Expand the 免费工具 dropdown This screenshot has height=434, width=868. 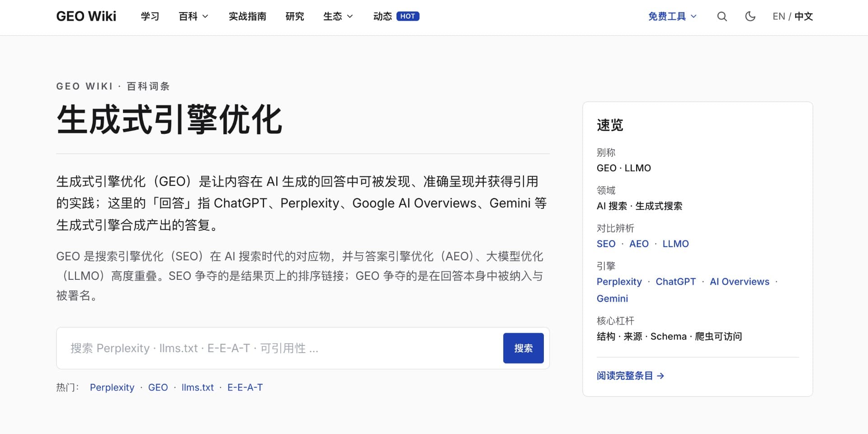point(672,17)
